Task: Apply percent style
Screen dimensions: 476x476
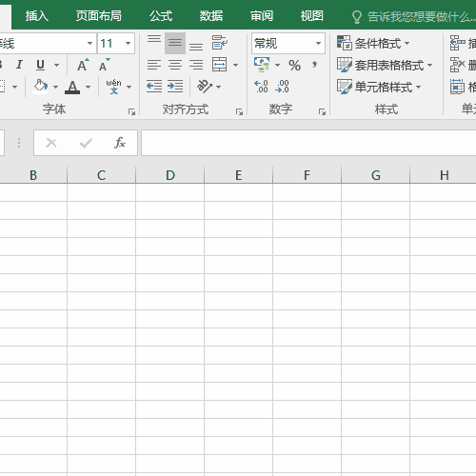Action: point(294,66)
